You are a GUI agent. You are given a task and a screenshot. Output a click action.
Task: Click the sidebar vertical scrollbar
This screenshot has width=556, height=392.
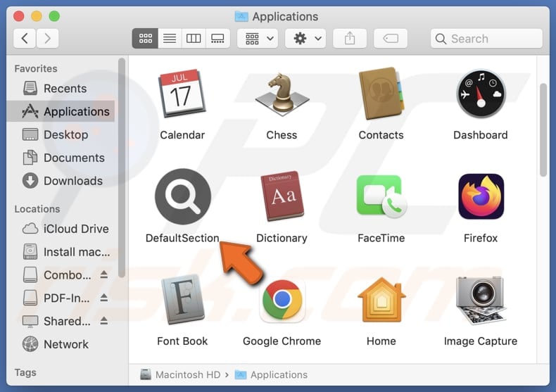click(x=122, y=167)
